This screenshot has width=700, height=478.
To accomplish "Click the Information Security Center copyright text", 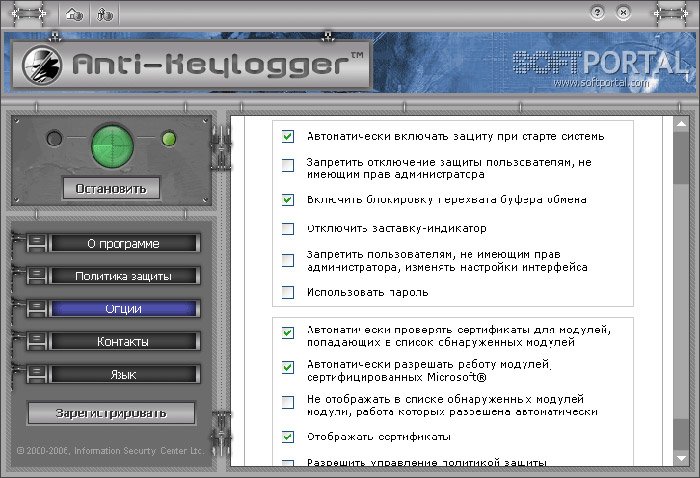I will 111,451.
